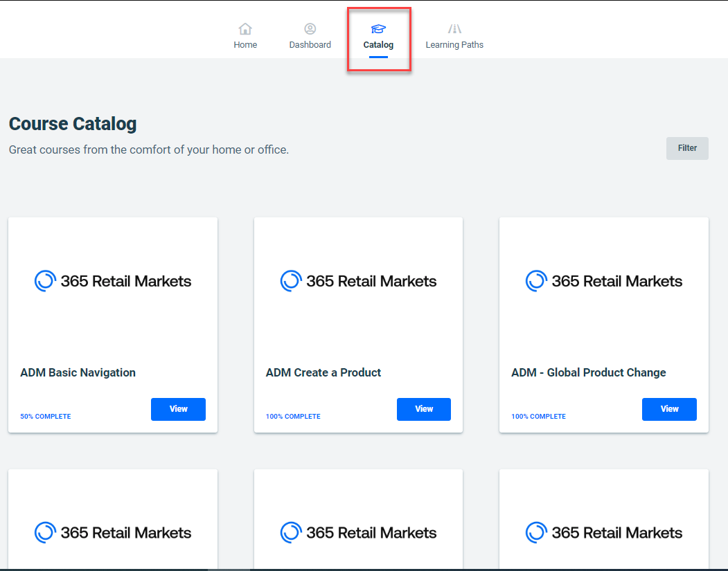Viewport: 728px width, 571px height.
Task: Select the ADM Basic Navigation card logo image
Action: 113,281
